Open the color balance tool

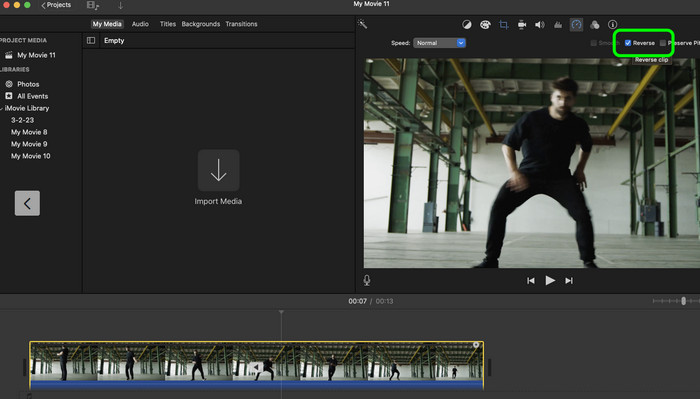[467, 25]
